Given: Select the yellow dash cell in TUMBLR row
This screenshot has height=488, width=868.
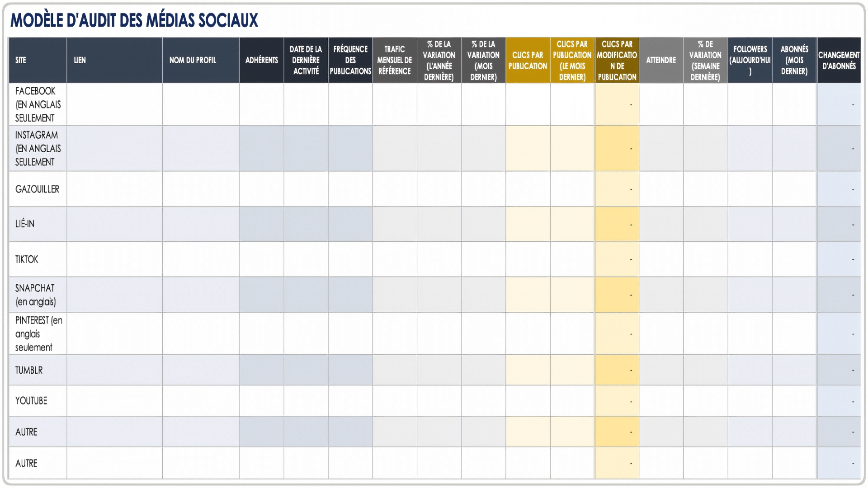Looking at the screenshot, I should pos(617,370).
